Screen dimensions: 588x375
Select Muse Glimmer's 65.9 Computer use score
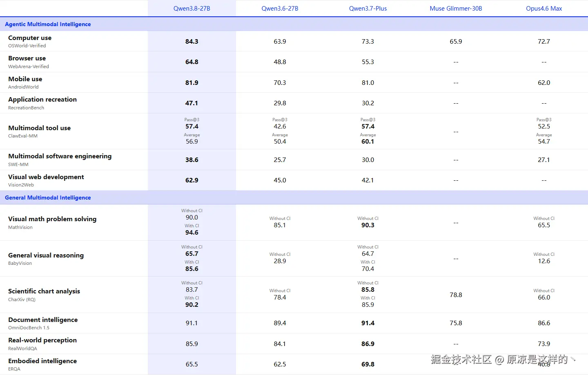[x=456, y=42]
